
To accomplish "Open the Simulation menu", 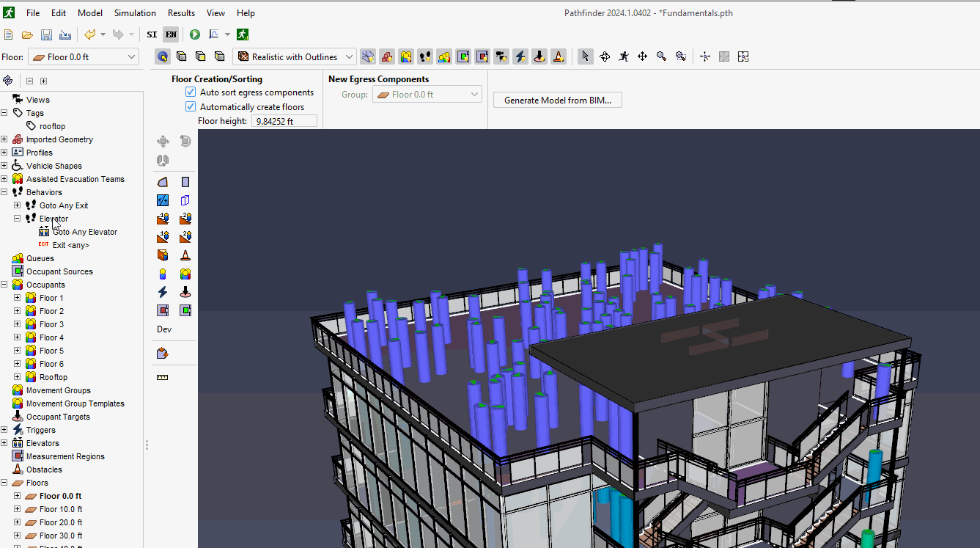I will 135,13.
